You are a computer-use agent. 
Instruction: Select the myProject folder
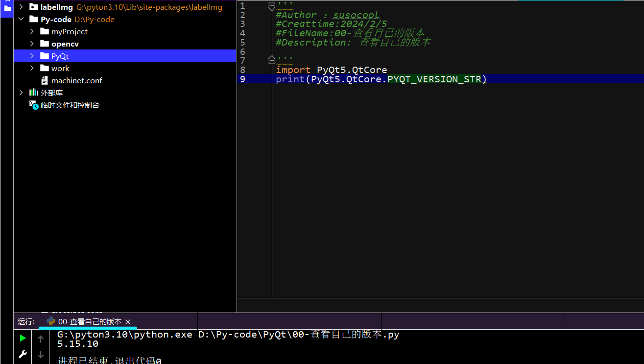pos(70,31)
